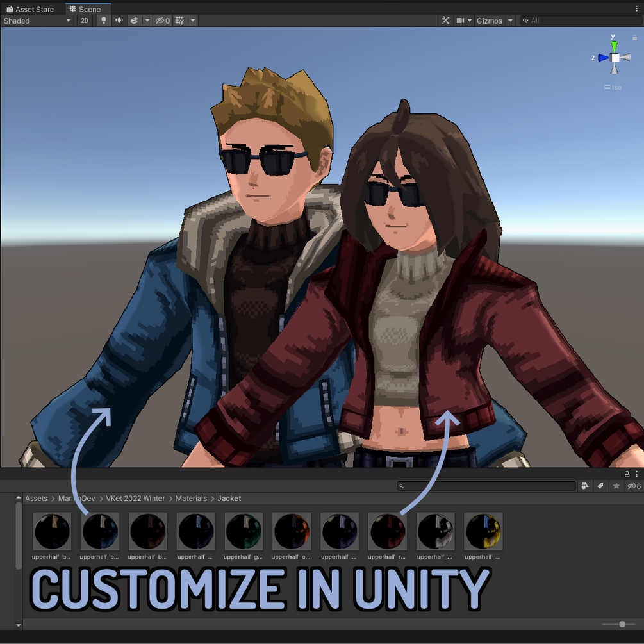644x644 pixels.
Task: Toggle the 2D view mode button
Action: pyautogui.click(x=84, y=21)
